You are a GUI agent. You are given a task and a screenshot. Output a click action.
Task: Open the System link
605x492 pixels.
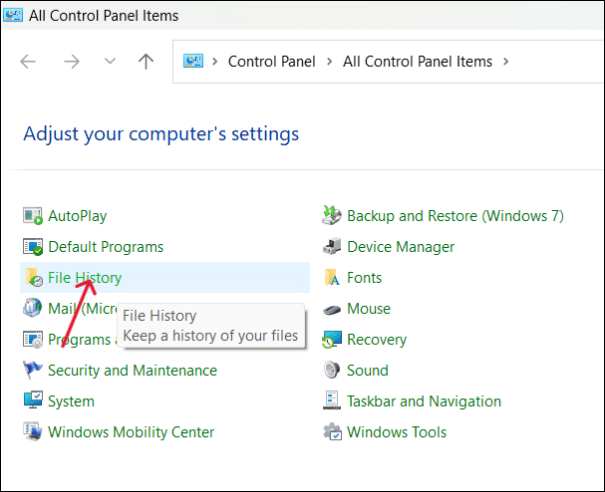[x=71, y=402]
